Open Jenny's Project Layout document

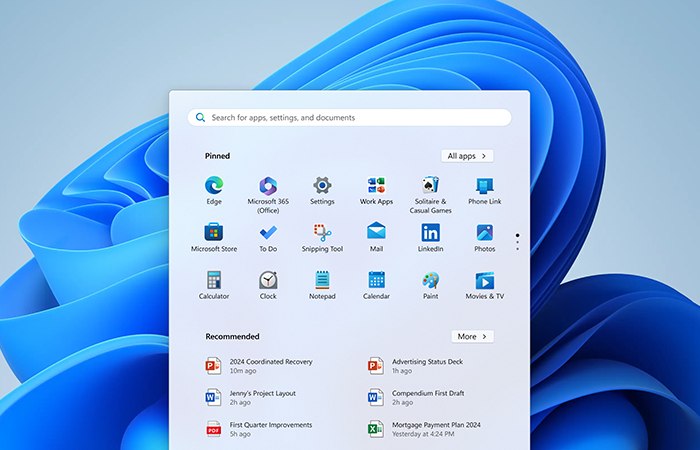[251, 397]
